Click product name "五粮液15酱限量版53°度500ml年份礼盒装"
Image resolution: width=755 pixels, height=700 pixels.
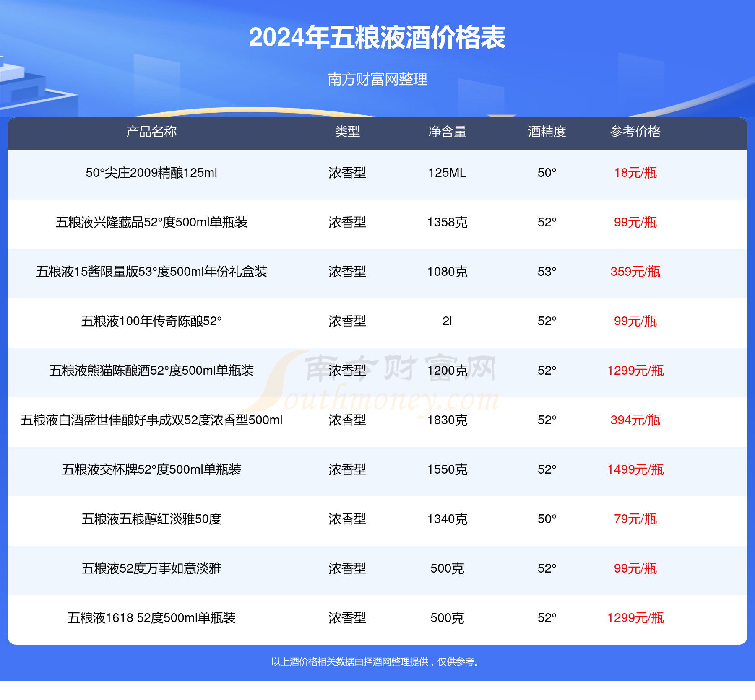(151, 272)
